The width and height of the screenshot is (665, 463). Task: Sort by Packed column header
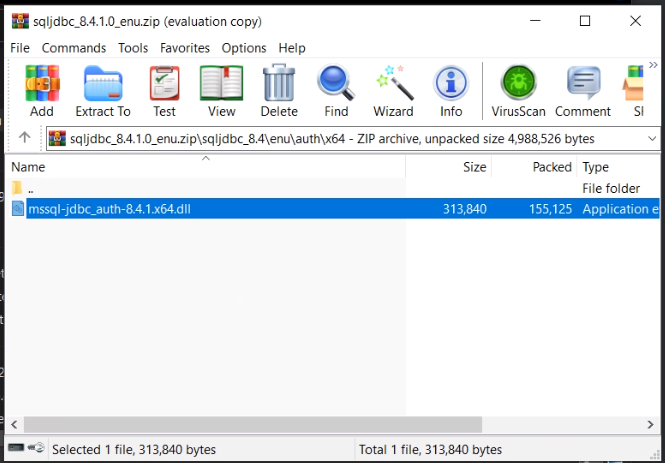click(x=552, y=167)
